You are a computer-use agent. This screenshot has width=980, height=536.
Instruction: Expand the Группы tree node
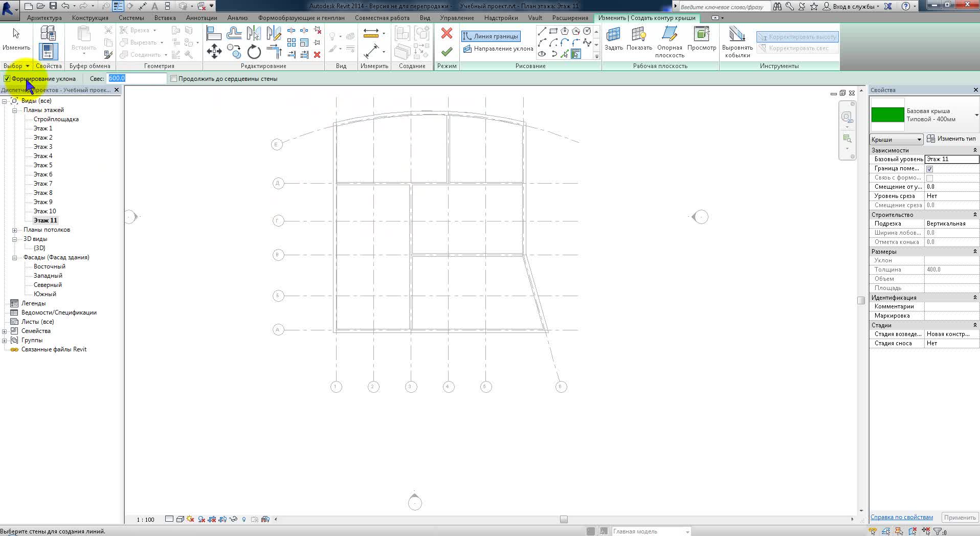click(5, 341)
